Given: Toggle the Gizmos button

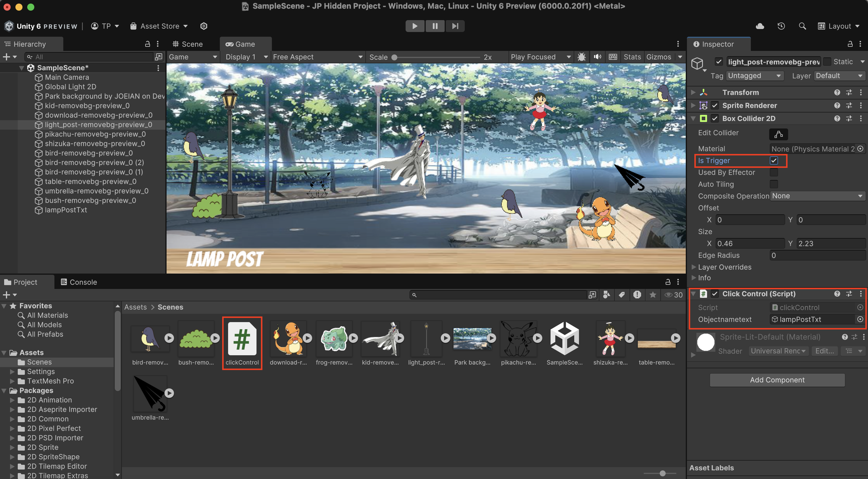Looking at the screenshot, I should tap(659, 57).
